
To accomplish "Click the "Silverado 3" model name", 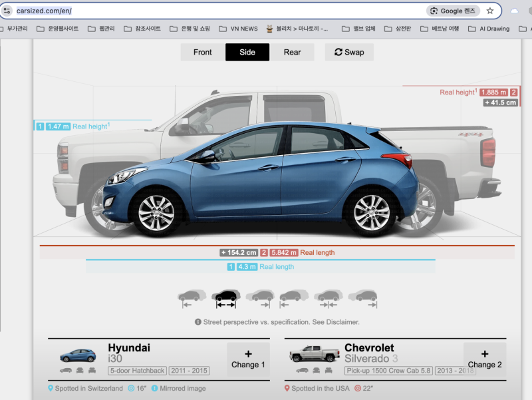I will pos(371,359).
